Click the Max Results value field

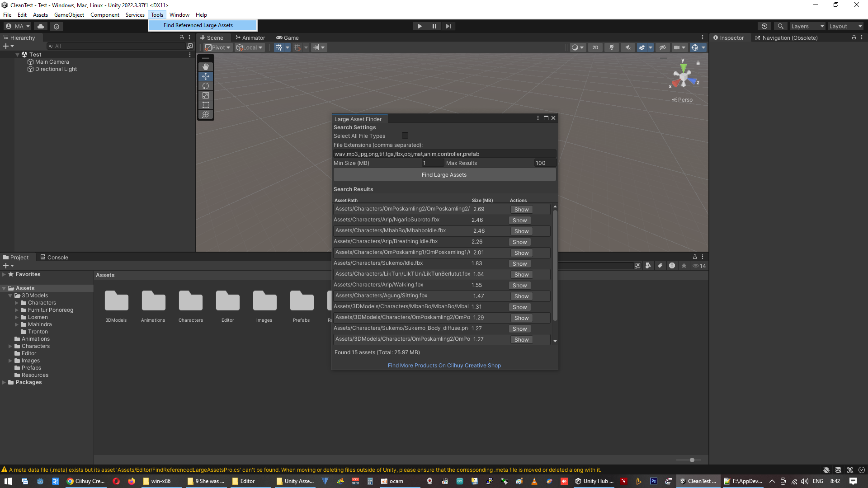[x=545, y=163]
